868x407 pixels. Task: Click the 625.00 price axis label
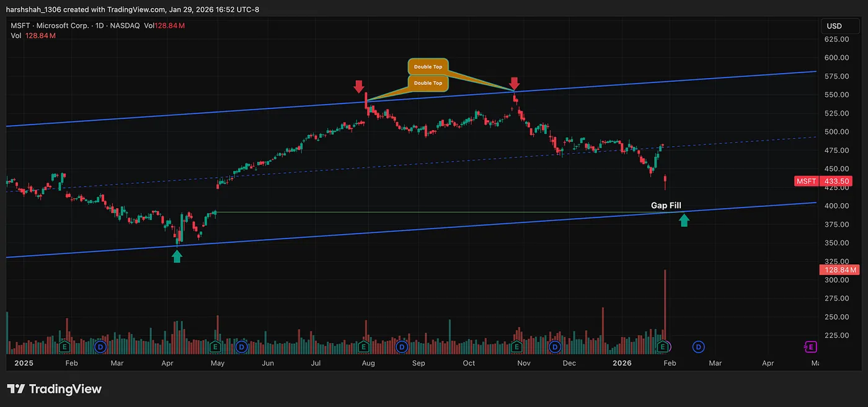836,39
